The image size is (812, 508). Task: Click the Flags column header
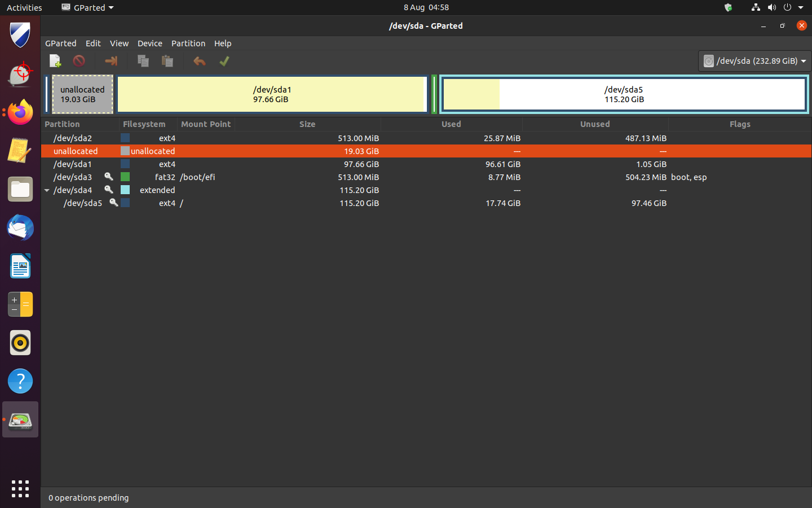click(740, 124)
